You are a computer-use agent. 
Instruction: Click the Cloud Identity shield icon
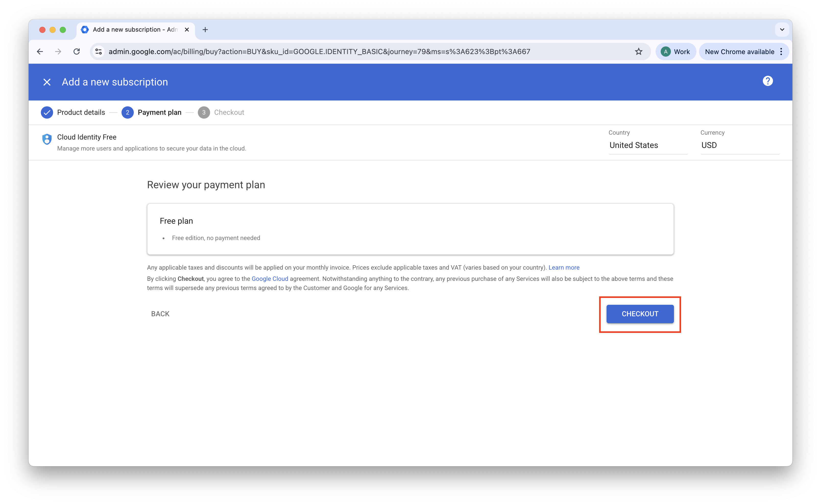pos(47,139)
